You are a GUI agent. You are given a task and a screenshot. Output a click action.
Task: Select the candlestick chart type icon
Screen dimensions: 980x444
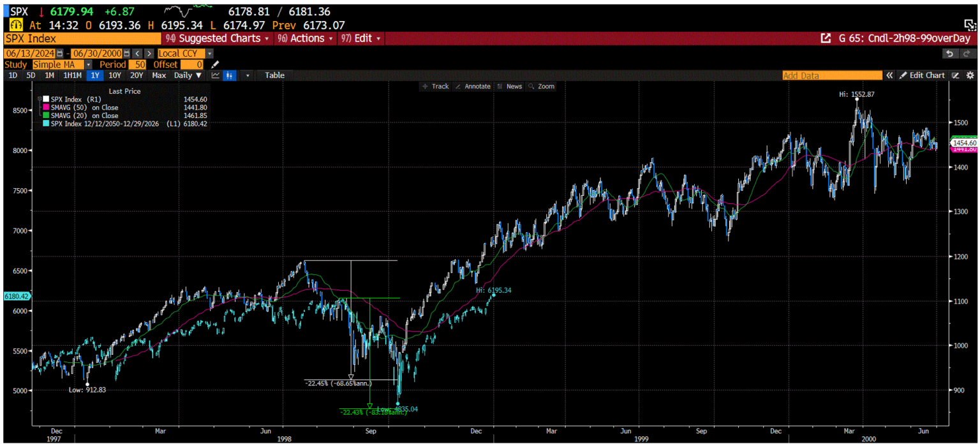[229, 75]
